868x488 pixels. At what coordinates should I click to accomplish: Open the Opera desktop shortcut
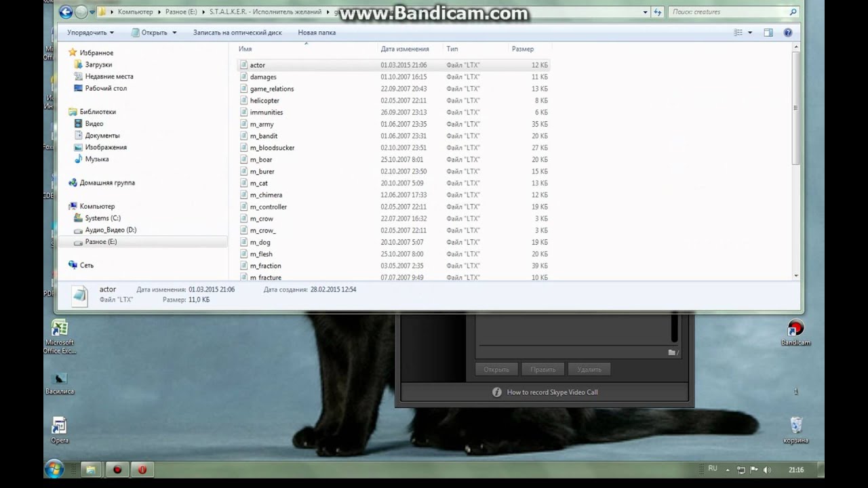coord(60,430)
